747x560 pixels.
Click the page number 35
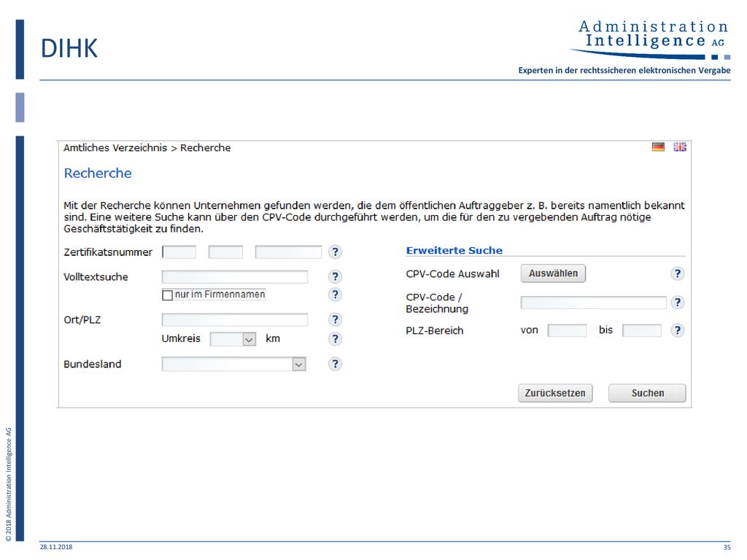(727, 547)
